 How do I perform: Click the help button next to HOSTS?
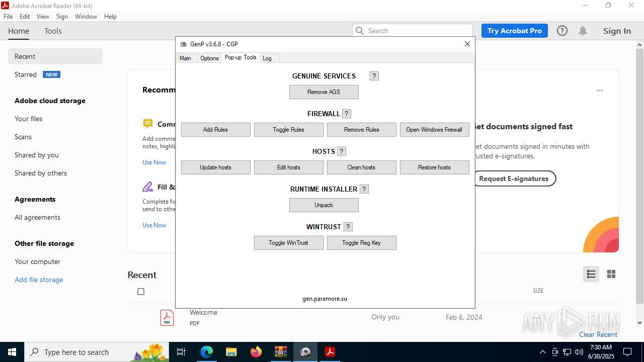point(342,151)
